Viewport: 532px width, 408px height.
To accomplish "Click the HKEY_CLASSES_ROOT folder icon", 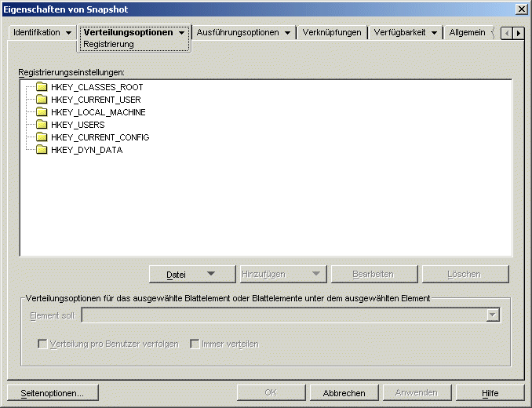I will pos(42,87).
